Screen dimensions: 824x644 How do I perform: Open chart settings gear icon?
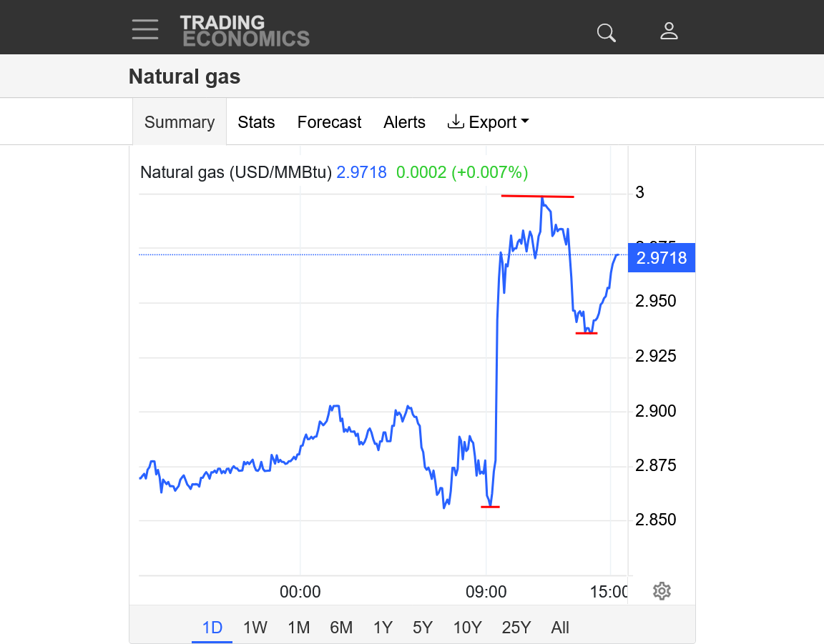(x=662, y=591)
